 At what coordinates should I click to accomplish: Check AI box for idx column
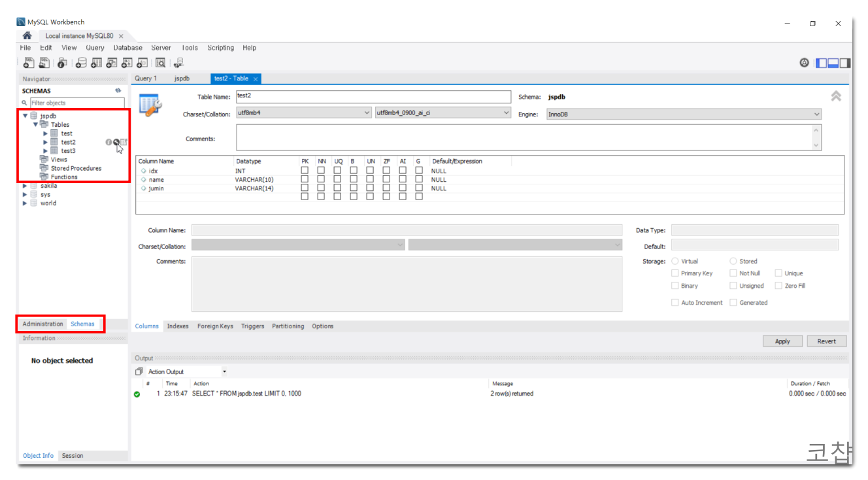(x=403, y=171)
